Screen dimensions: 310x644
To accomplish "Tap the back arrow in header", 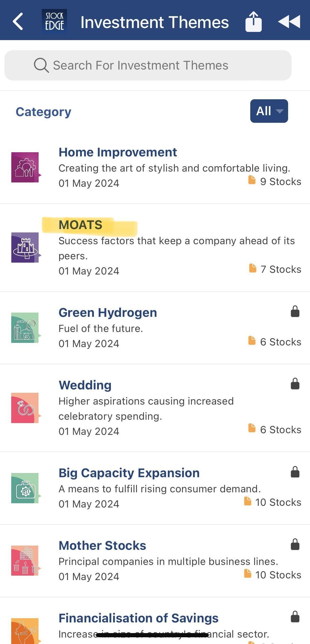I will coord(18,21).
